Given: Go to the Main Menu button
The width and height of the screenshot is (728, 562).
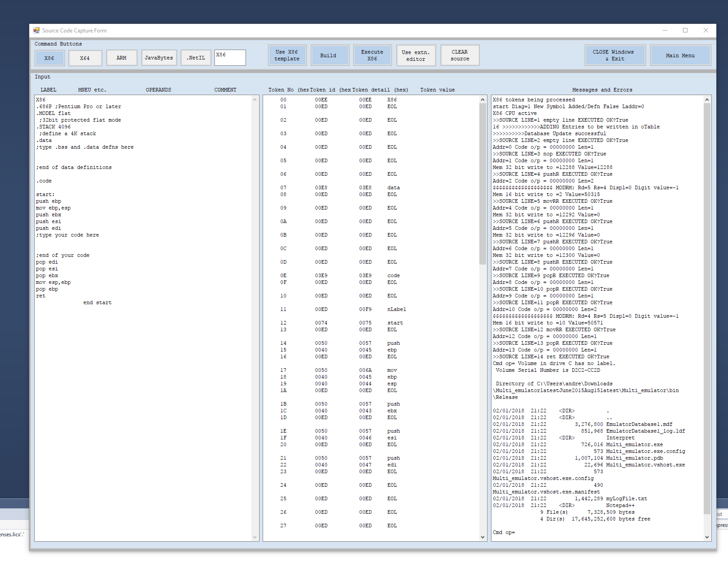Looking at the screenshot, I should [680, 55].
